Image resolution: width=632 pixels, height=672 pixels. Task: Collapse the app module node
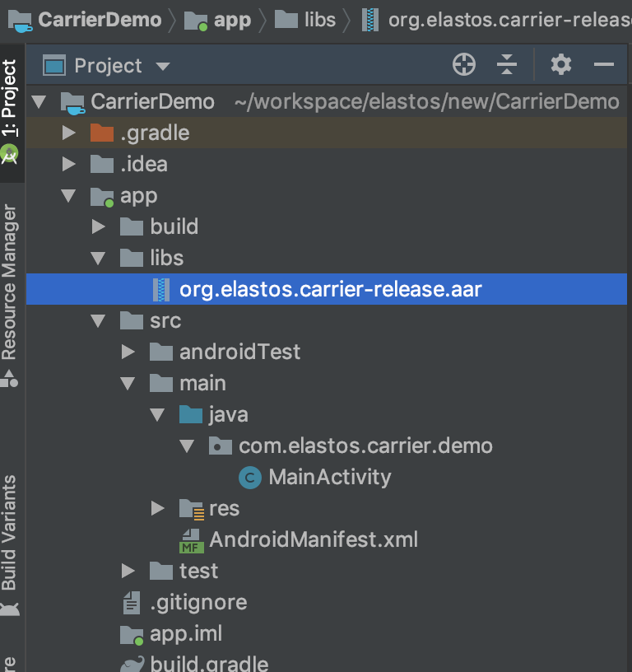[x=68, y=195]
